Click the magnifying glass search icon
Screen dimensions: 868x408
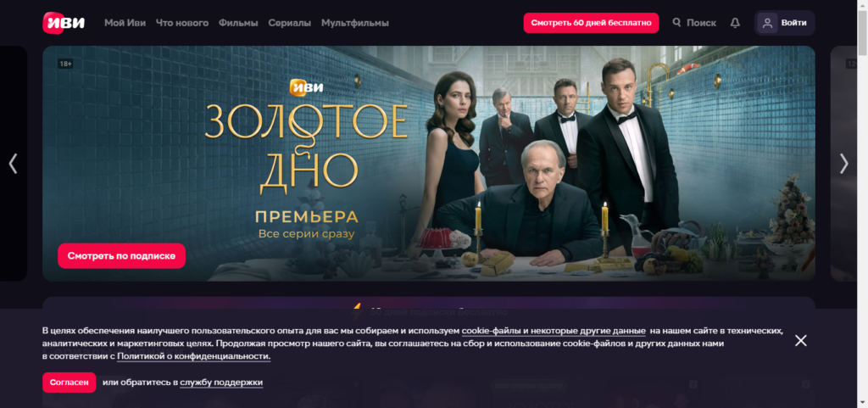tap(676, 23)
